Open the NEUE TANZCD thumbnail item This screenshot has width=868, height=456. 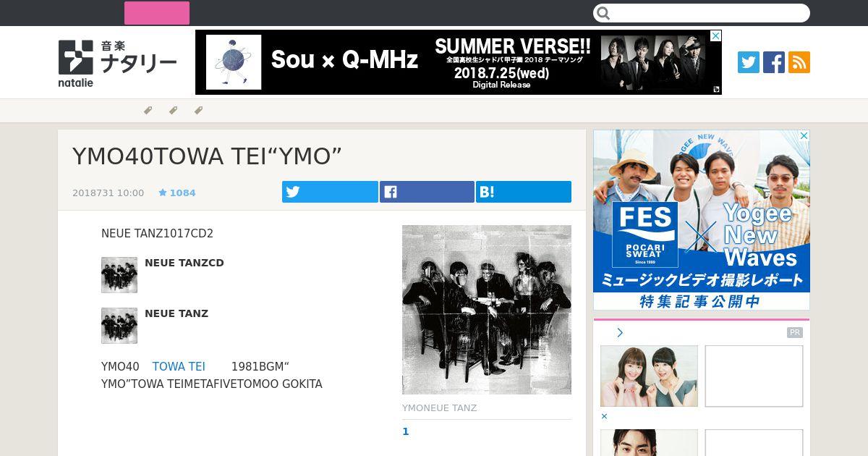coord(119,275)
